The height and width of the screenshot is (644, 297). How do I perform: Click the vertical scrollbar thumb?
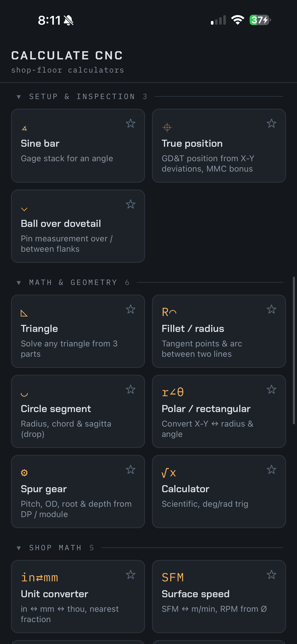(x=294, y=350)
